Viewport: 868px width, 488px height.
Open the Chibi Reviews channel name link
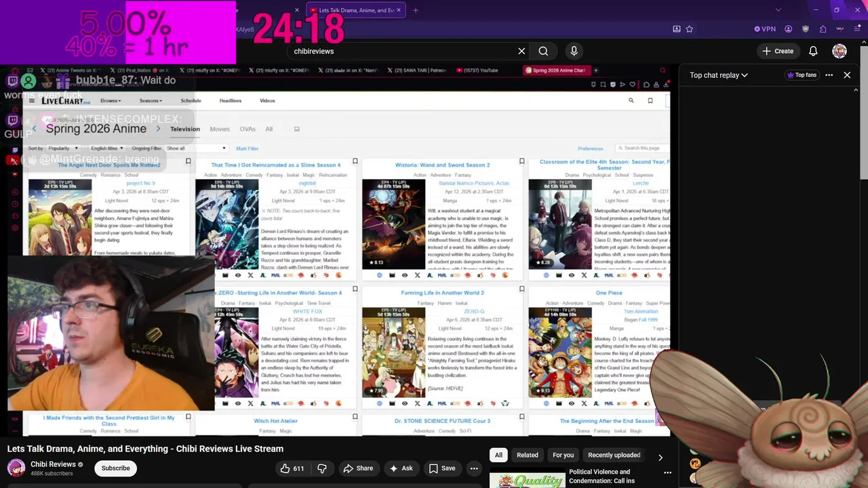[x=52, y=464]
